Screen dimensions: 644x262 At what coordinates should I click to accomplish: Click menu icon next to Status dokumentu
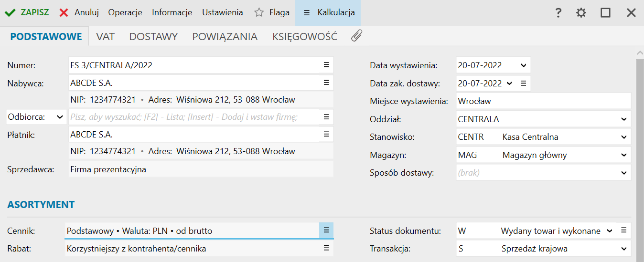623,231
